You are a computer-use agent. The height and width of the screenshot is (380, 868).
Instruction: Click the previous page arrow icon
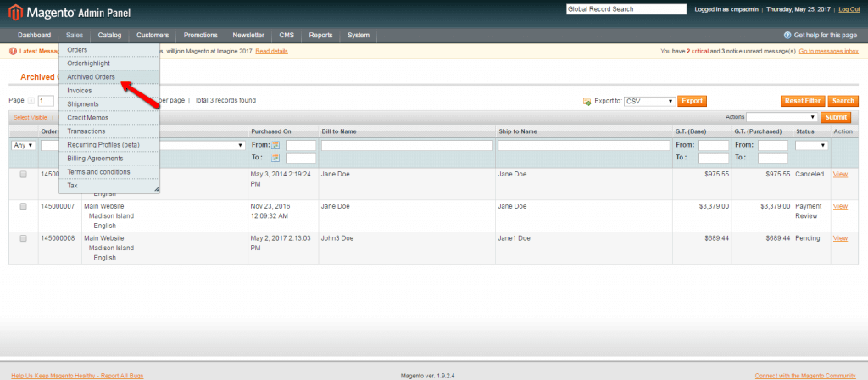(x=31, y=100)
